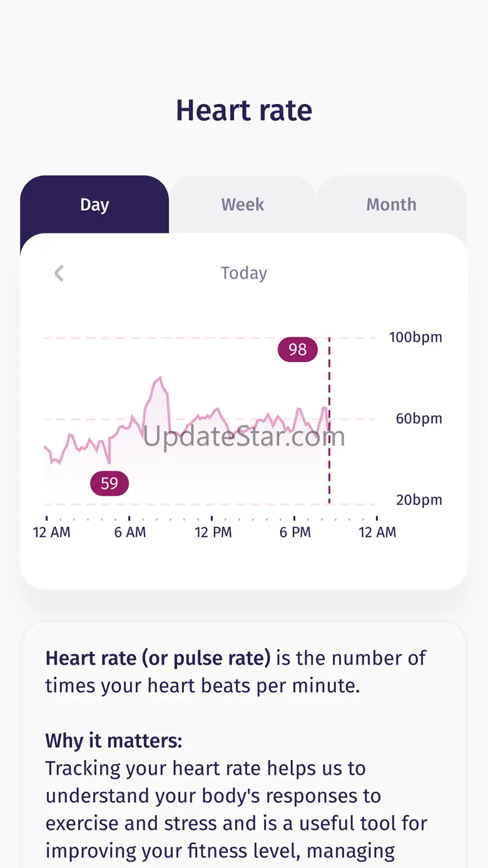488x868 pixels.
Task: Click the 100bpm axis label
Action: [415, 338]
